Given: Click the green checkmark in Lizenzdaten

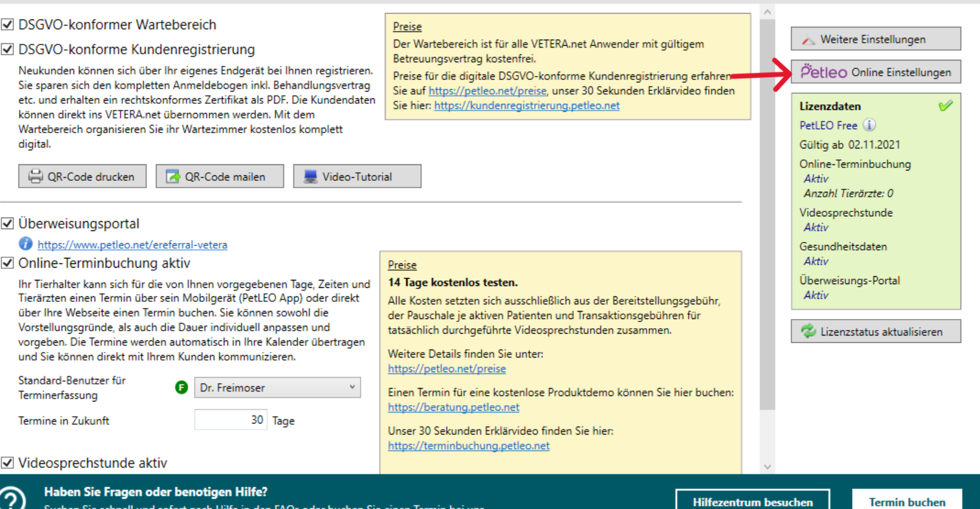Looking at the screenshot, I should (x=945, y=106).
